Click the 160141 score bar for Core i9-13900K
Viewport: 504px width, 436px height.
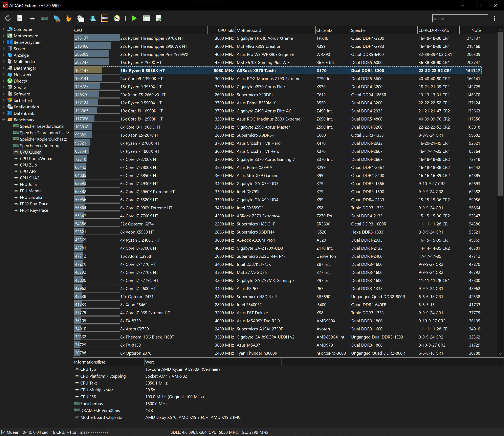pyautogui.click(x=97, y=78)
